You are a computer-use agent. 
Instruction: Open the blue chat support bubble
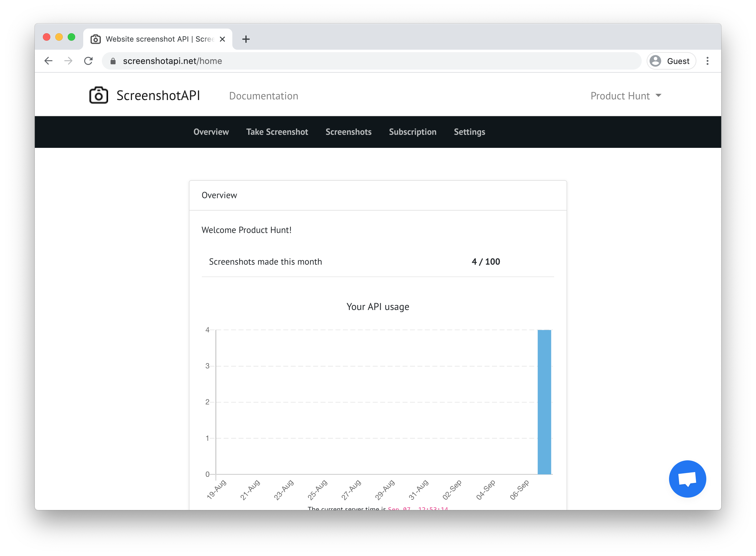click(x=687, y=479)
